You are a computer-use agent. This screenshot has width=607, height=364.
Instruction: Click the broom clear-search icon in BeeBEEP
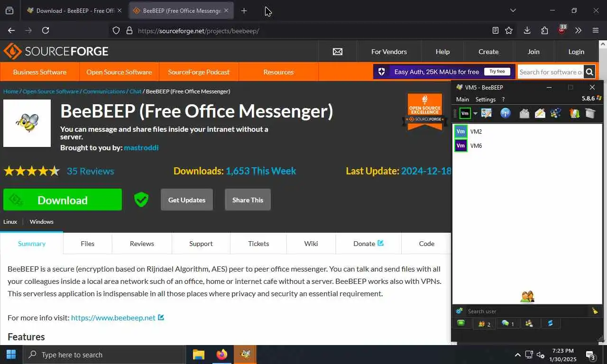point(595,311)
